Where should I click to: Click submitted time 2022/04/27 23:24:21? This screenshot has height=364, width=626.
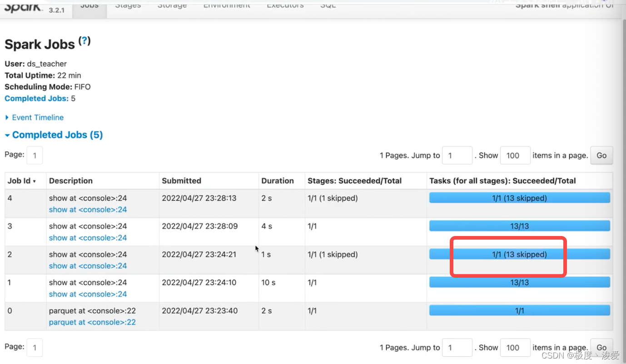(199, 254)
